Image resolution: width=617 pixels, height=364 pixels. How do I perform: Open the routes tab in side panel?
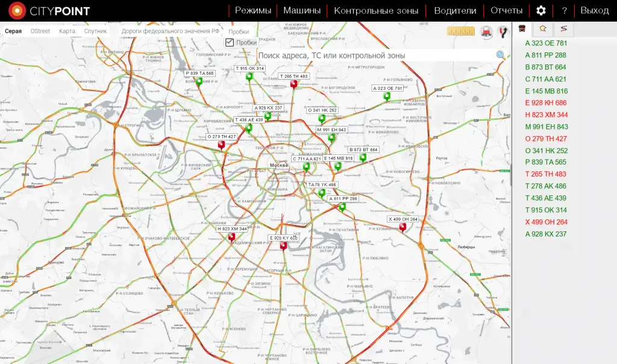563,29
